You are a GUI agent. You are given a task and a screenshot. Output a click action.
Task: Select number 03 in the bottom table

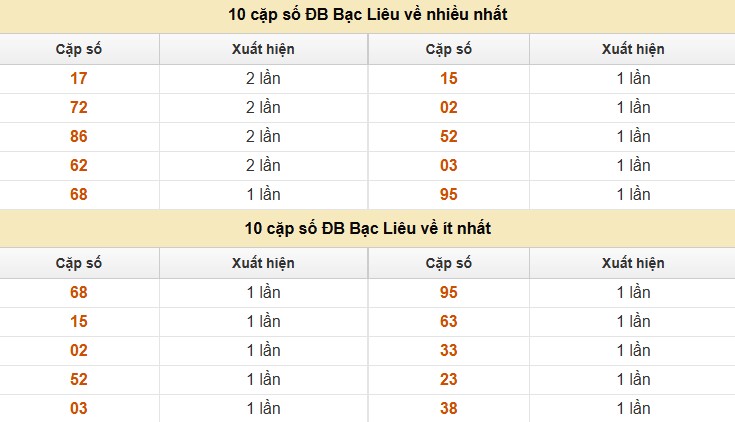pyautogui.click(x=79, y=408)
